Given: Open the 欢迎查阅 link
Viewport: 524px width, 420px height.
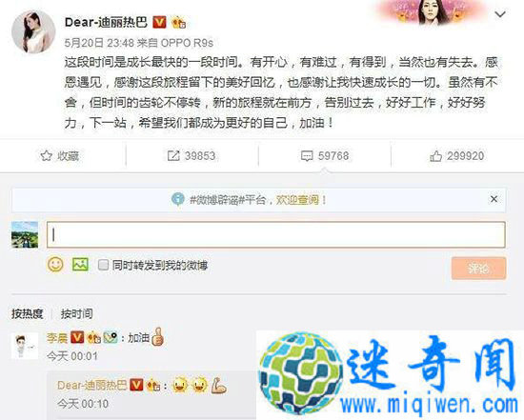Looking at the screenshot, I should pyautogui.click(x=297, y=200).
